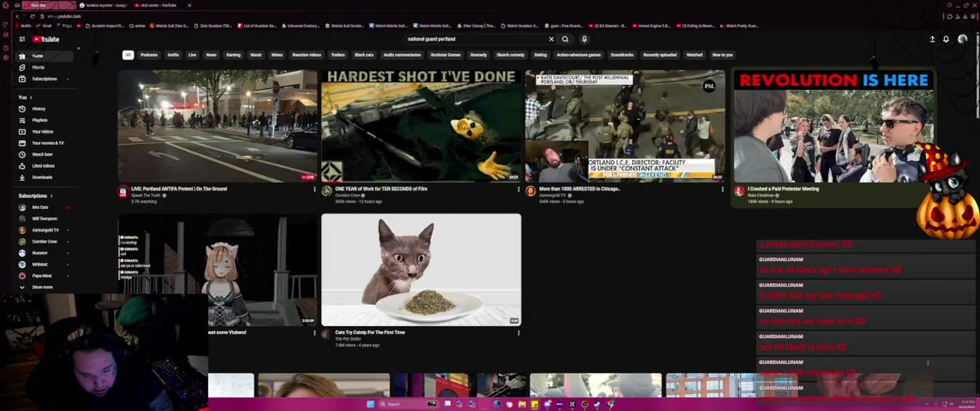Image resolution: width=980 pixels, height=411 pixels.
Task: Open the YouTube hamburger guide menu
Action: pyautogui.click(x=22, y=39)
